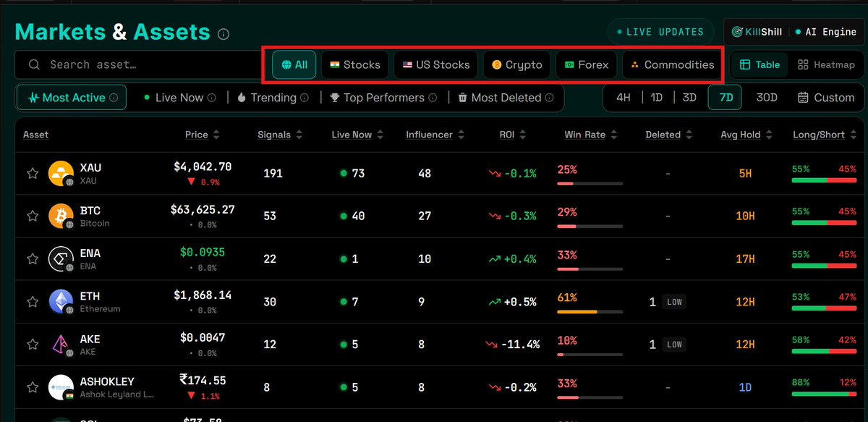
Task: Click ETH win rate bar at 61%
Action: coord(590,312)
